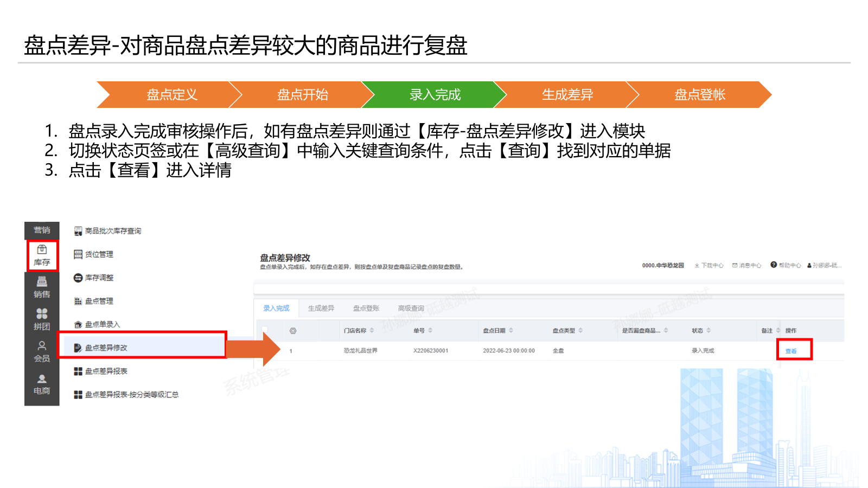Open the table column settings gear
This screenshot has height=488, width=868.
(x=293, y=331)
